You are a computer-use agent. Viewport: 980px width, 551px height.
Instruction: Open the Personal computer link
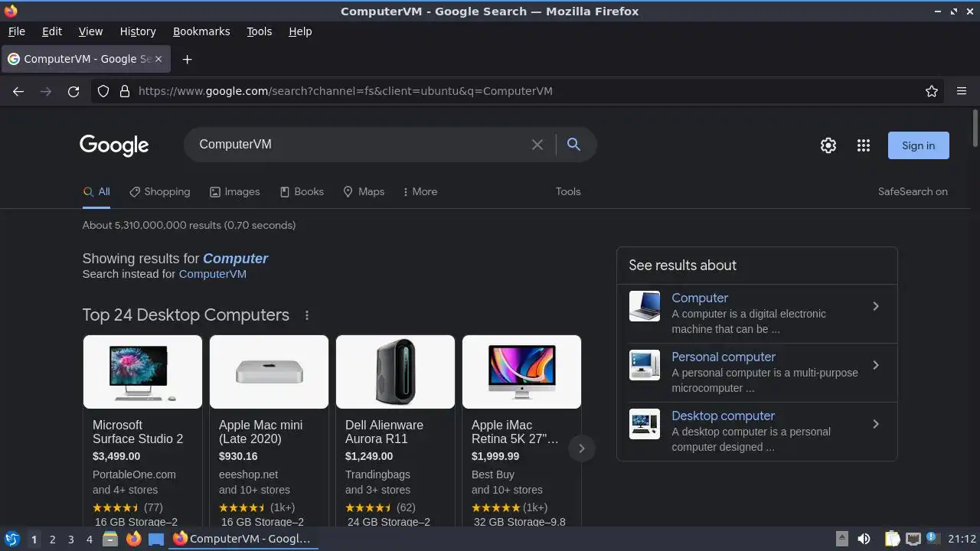pyautogui.click(x=724, y=357)
